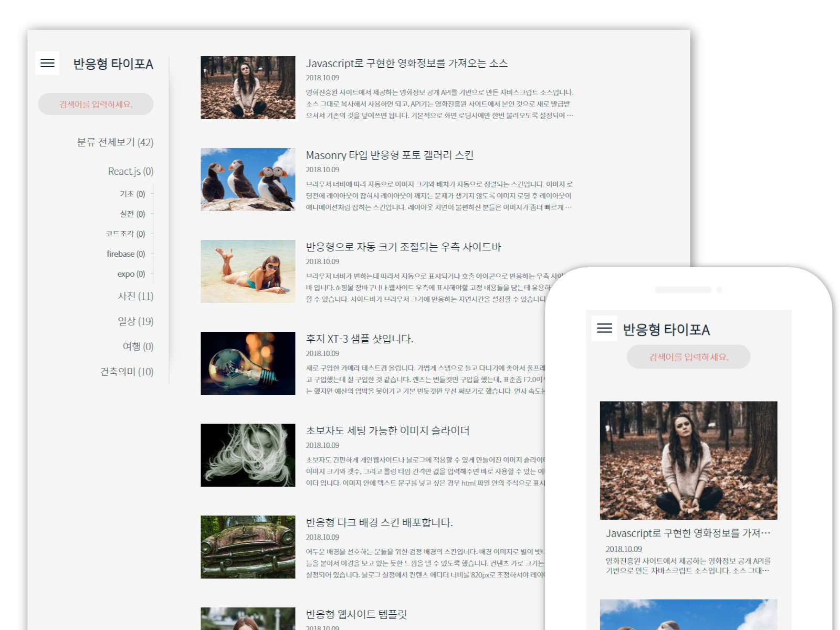Click excerpt beginning 브라우저 너비에 따라 자동으로 이미지
840x630 pixels.
tap(439, 196)
